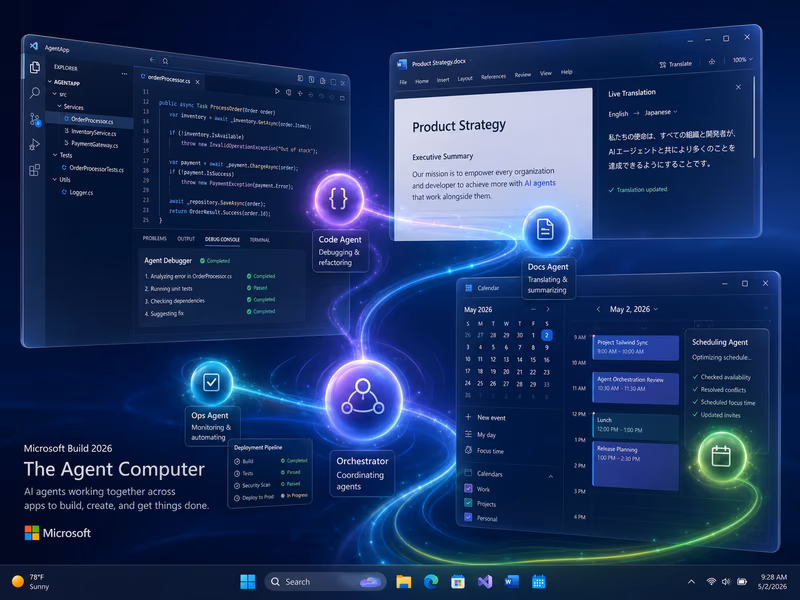Viewport: 800px width, 600px height.
Task: Open File Explorer from the taskbar
Action: tap(404, 582)
